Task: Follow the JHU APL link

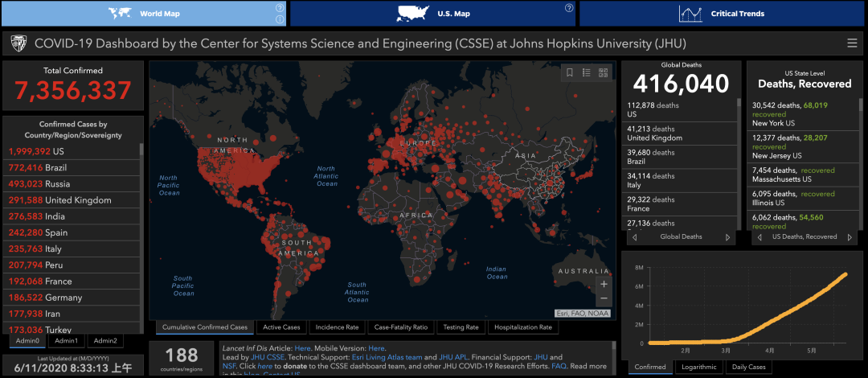Action: (x=452, y=358)
